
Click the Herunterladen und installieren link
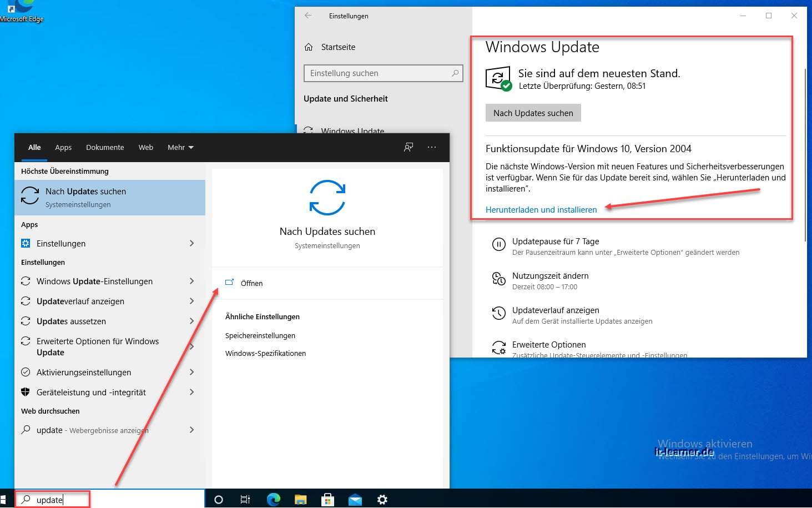click(541, 209)
